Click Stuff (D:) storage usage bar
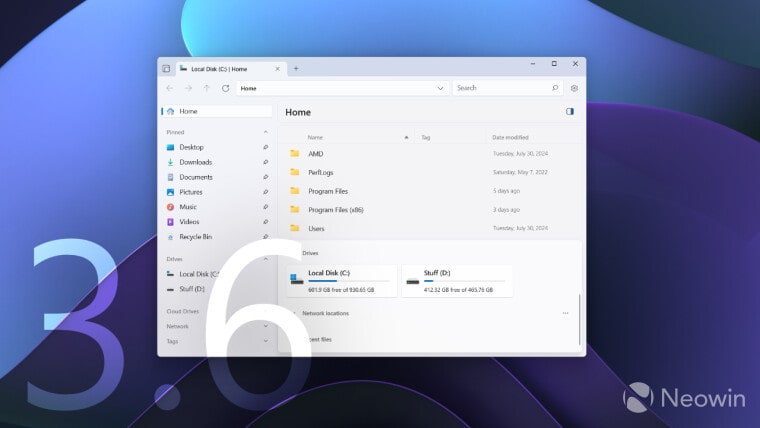 tap(464, 281)
